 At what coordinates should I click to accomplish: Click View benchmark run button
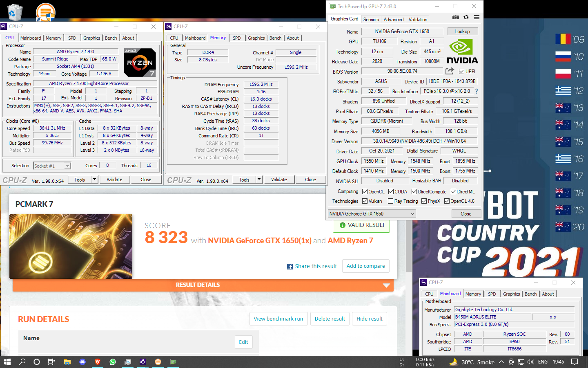tap(278, 319)
